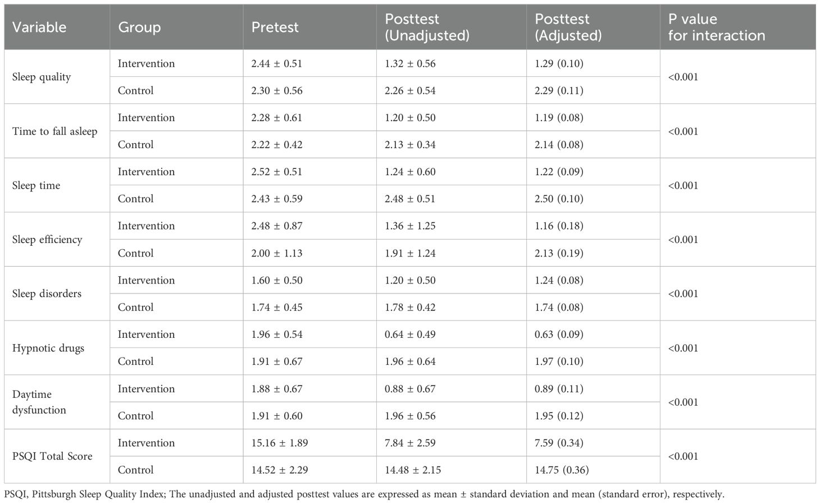Select the Hypnotic drugs row label
This screenshot has width=820, height=504.
pos(48,348)
